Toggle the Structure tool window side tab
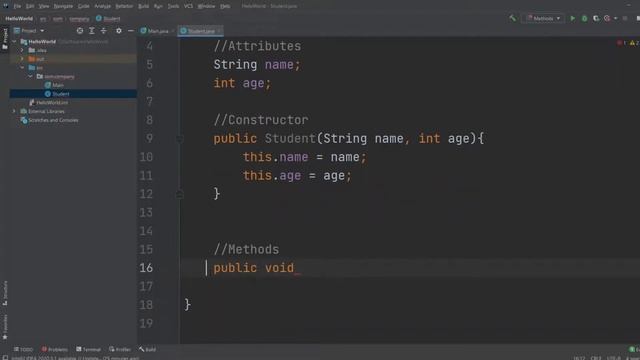 [5, 293]
